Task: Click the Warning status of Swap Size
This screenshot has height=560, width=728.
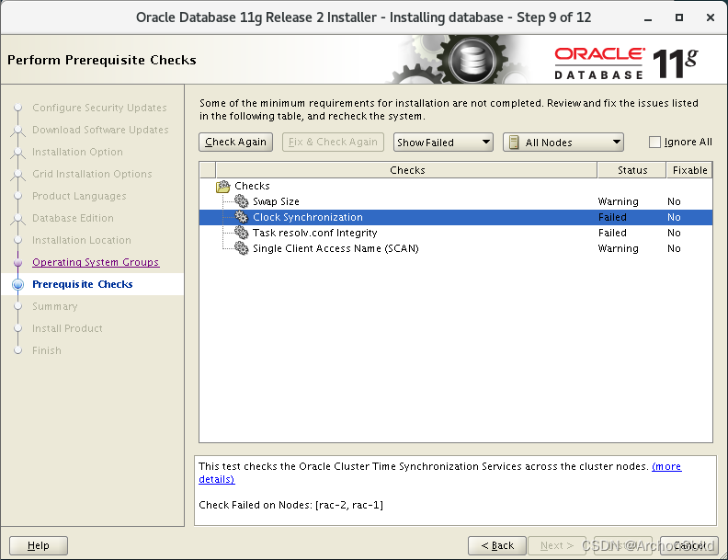Action: click(618, 201)
